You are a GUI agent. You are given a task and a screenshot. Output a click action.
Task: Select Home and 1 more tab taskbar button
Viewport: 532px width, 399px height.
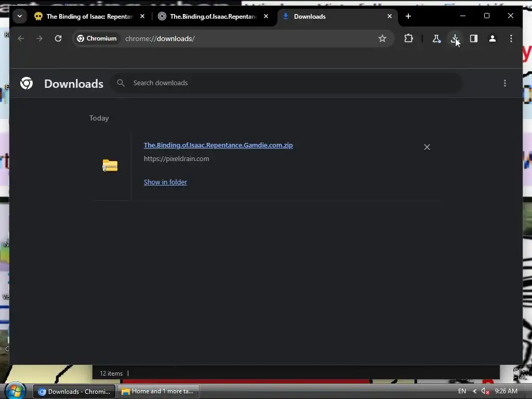tap(158, 392)
